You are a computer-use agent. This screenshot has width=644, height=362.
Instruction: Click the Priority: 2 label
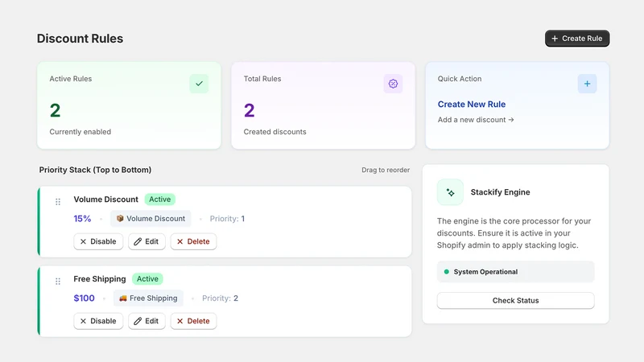coord(220,298)
